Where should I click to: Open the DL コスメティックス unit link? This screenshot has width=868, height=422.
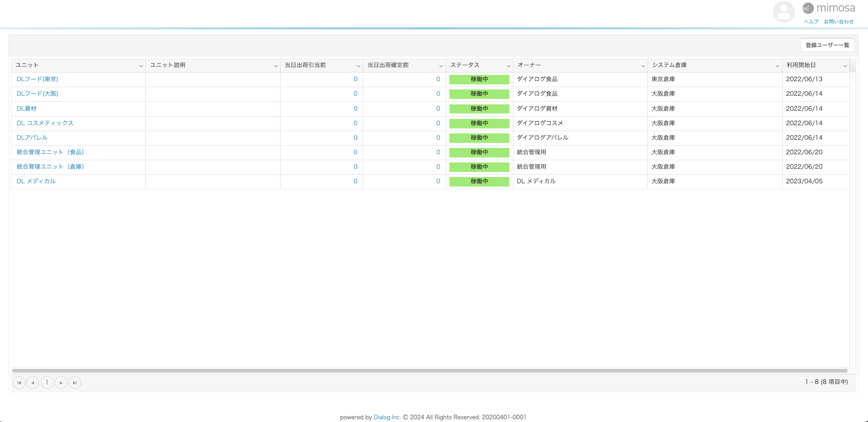coord(45,123)
